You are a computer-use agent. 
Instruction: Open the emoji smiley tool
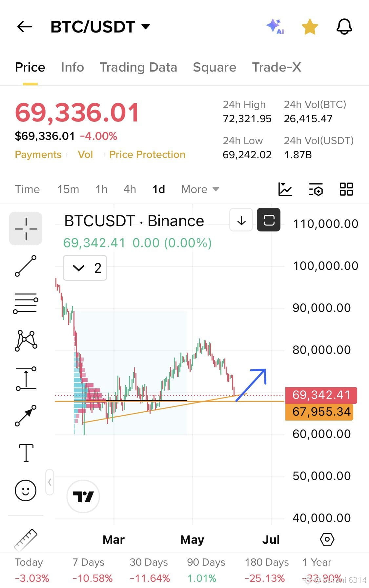(x=26, y=490)
